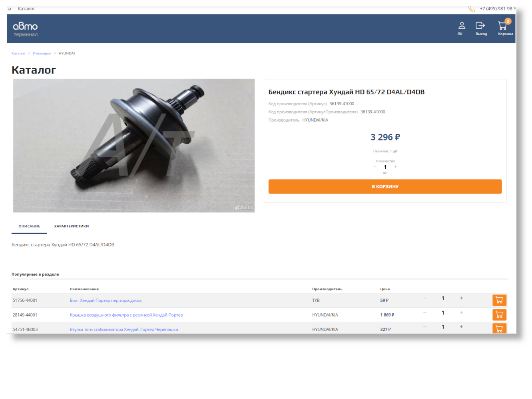Go to Иномарки breadcrumb link

point(42,53)
